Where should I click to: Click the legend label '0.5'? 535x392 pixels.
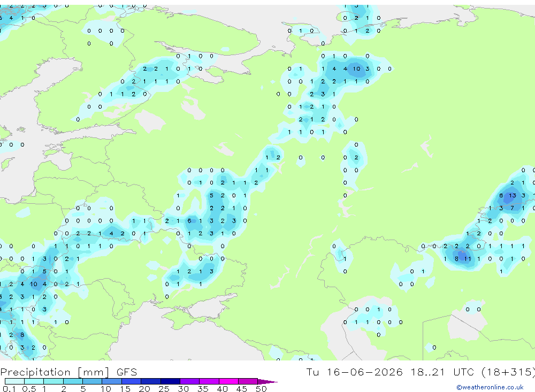coord(29,389)
